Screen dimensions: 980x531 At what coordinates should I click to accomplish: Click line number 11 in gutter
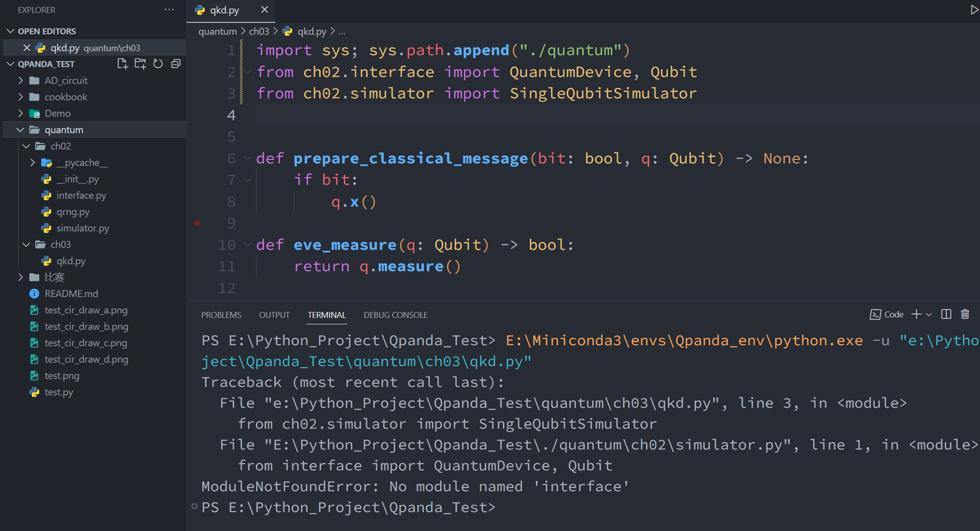[227, 266]
